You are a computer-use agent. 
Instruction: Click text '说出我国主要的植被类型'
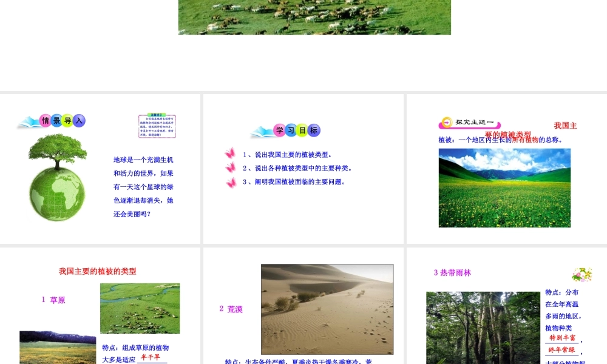pos(291,155)
